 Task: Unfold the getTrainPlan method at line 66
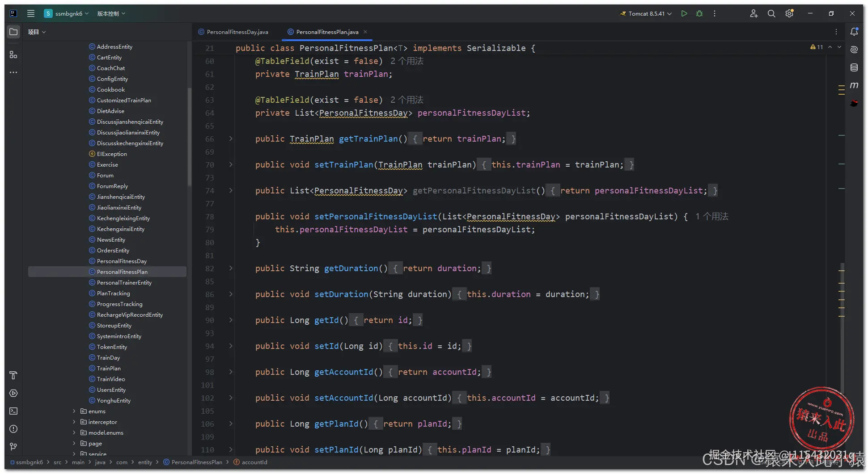click(x=231, y=138)
